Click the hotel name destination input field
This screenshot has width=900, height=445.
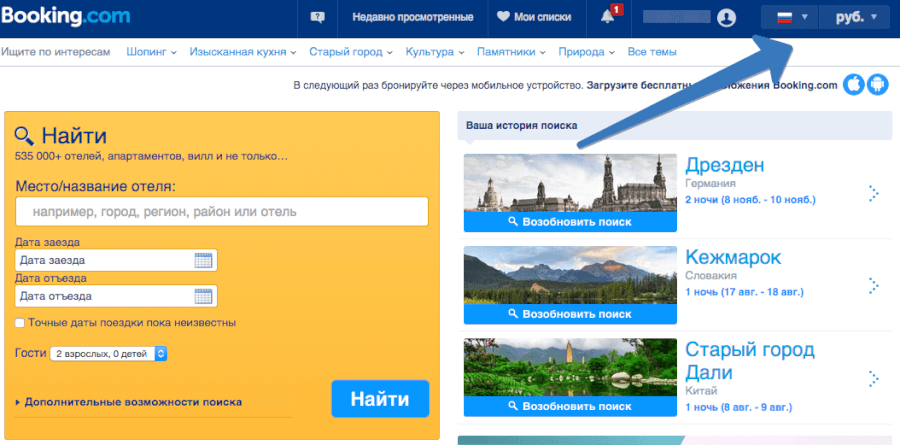coord(222,212)
